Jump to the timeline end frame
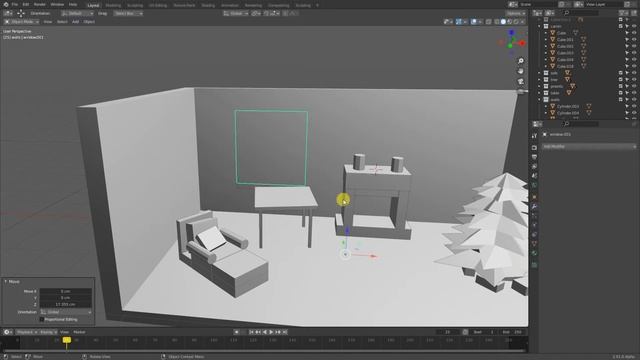Screen dimensions: 640x360 click(x=285, y=332)
